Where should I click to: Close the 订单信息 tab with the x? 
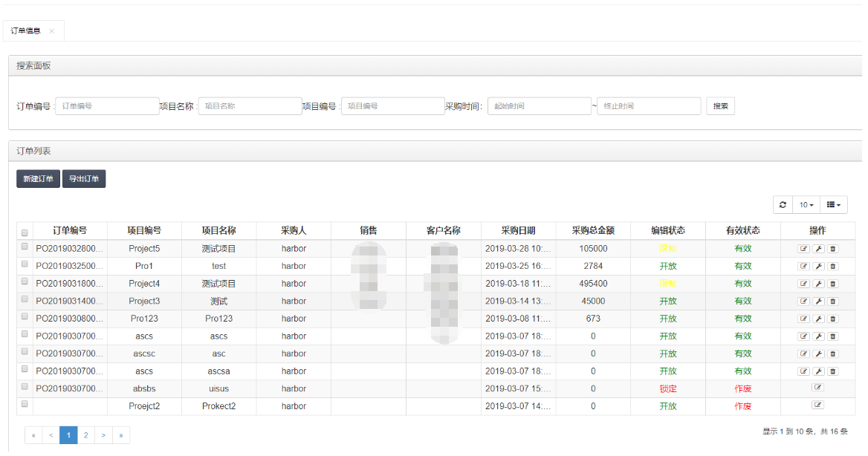click(x=51, y=31)
